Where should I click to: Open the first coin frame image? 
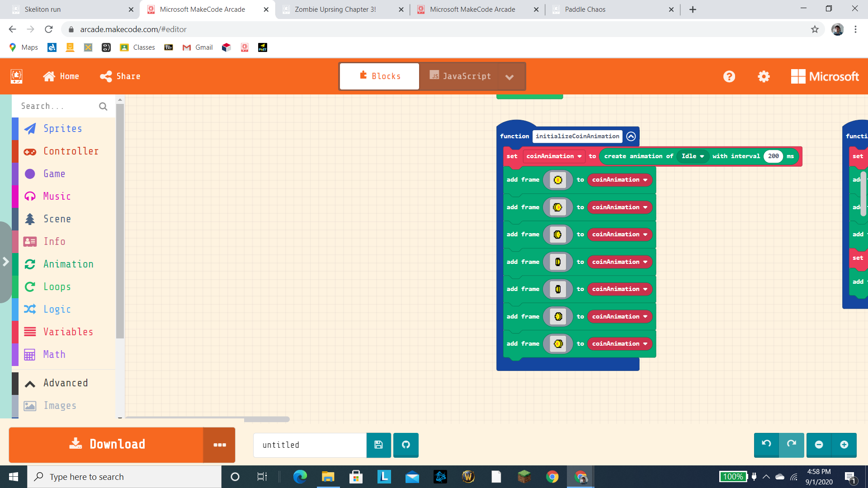558,180
